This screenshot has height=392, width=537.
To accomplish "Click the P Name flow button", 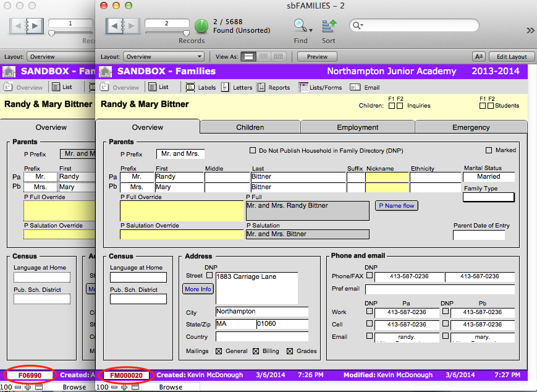I will tap(396, 205).
